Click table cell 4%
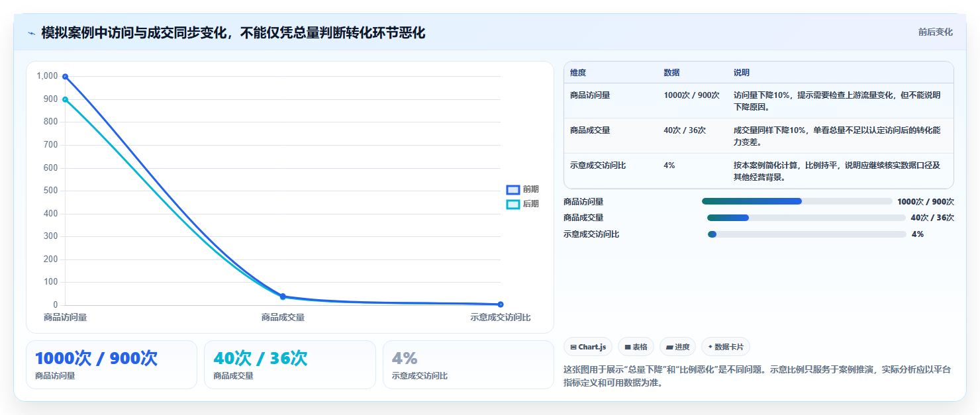Screen dimensions: 980x415 point(669,165)
